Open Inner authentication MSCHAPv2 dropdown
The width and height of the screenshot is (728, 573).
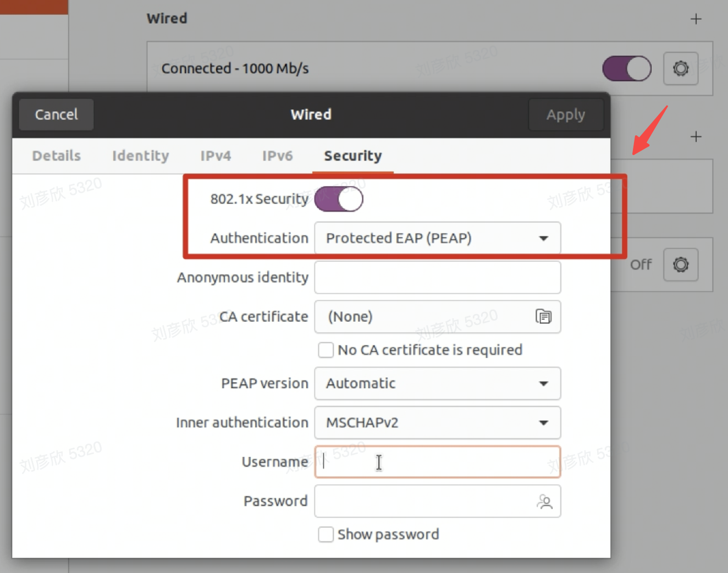[437, 423]
